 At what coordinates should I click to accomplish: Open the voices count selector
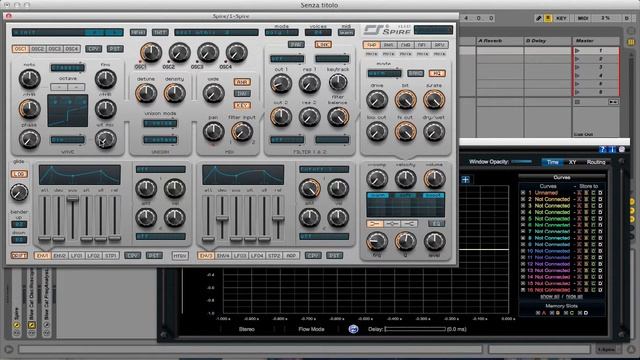pos(318,32)
